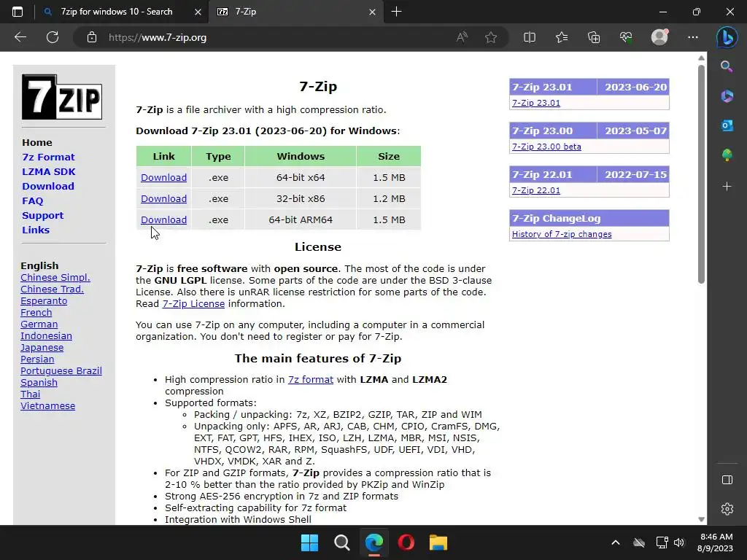The image size is (747, 560).
Task: Open Settings and more ellipsis menu
Action: coord(693,37)
